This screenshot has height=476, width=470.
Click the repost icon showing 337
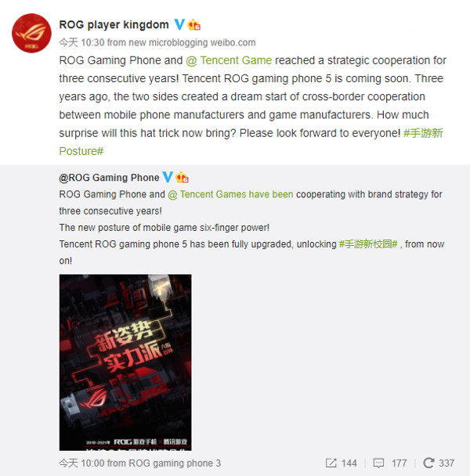[428, 463]
